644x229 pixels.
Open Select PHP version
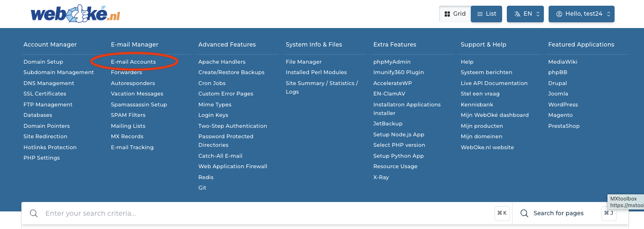pos(399,145)
